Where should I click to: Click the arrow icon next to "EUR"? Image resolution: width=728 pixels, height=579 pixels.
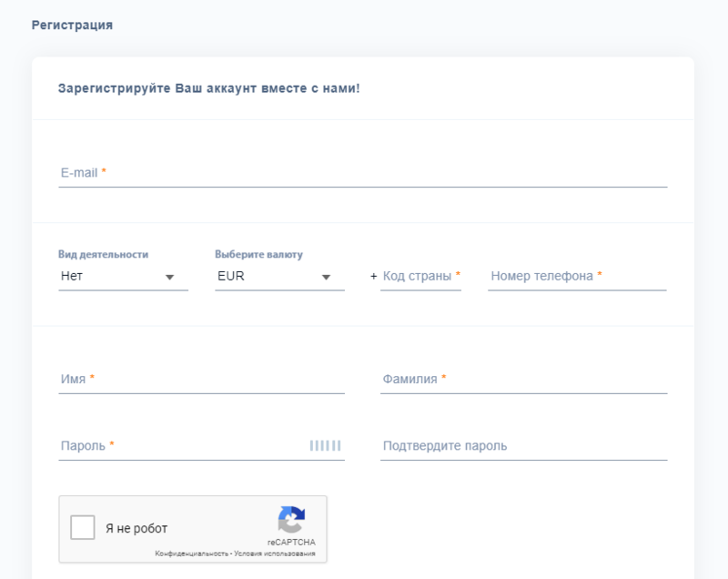[326, 277]
